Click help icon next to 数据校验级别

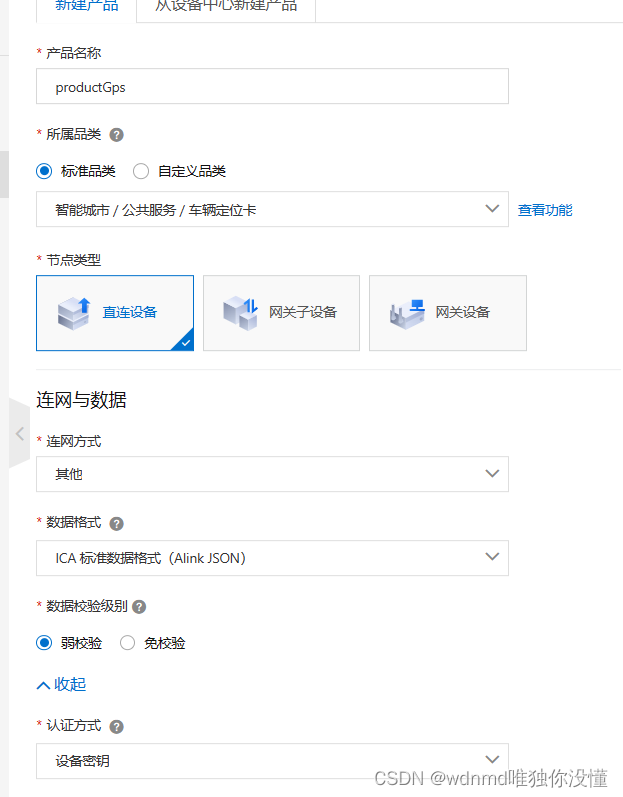coord(139,607)
